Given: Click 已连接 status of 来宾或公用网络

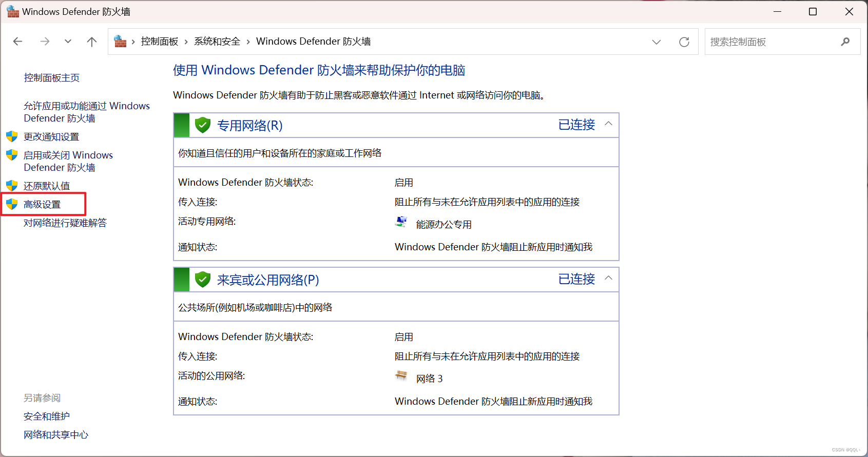Looking at the screenshot, I should pos(577,279).
